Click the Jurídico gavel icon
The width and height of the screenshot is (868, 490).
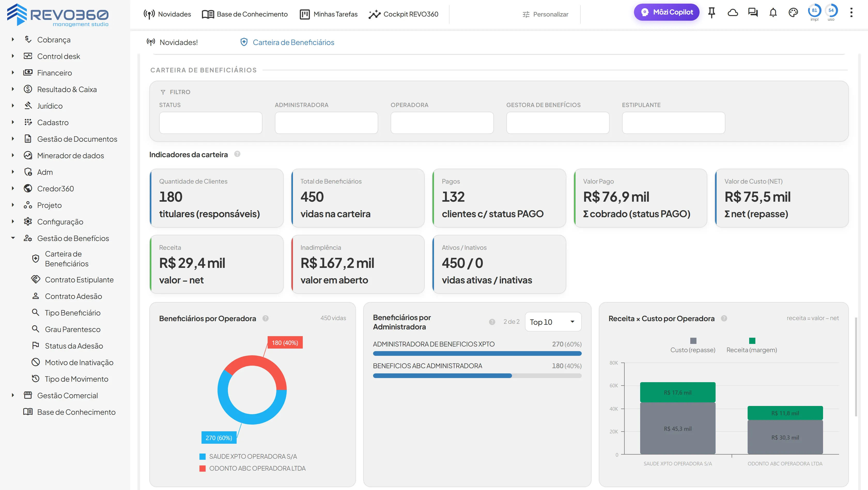pyautogui.click(x=28, y=106)
